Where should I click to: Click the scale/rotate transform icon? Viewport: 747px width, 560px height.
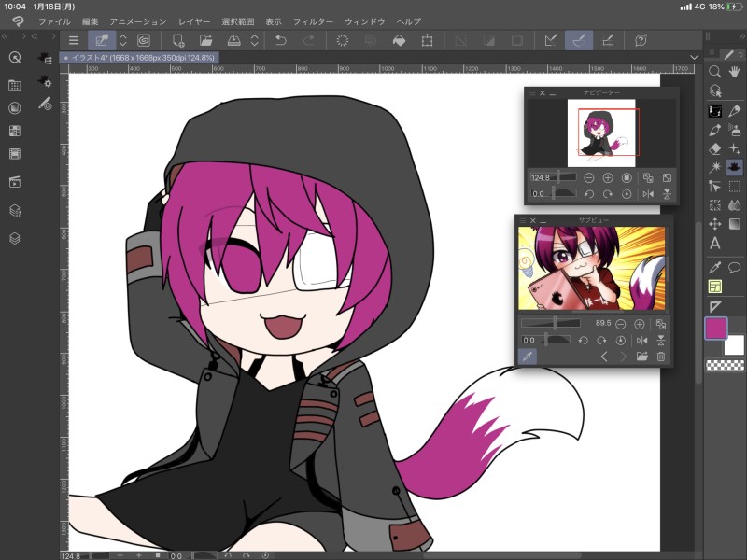point(428,40)
